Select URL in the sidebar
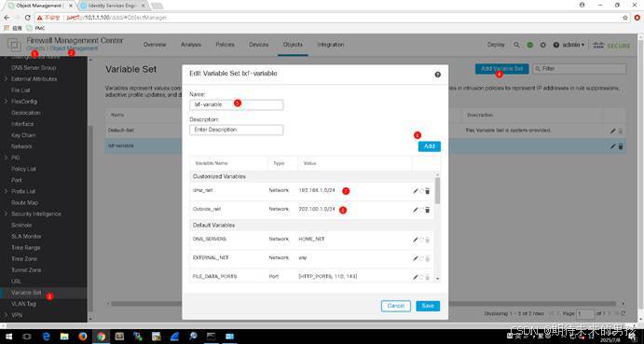Screen dimensions: 644x344 coord(16,282)
